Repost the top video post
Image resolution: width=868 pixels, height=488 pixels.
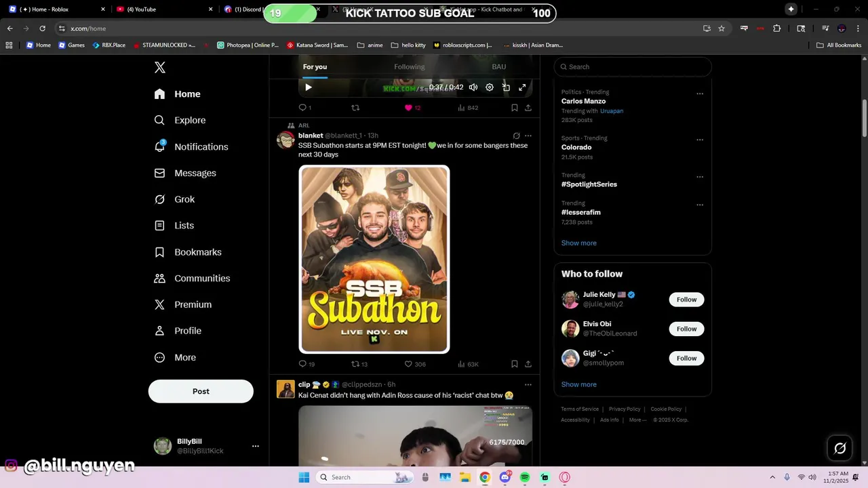click(x=355, y=108)
